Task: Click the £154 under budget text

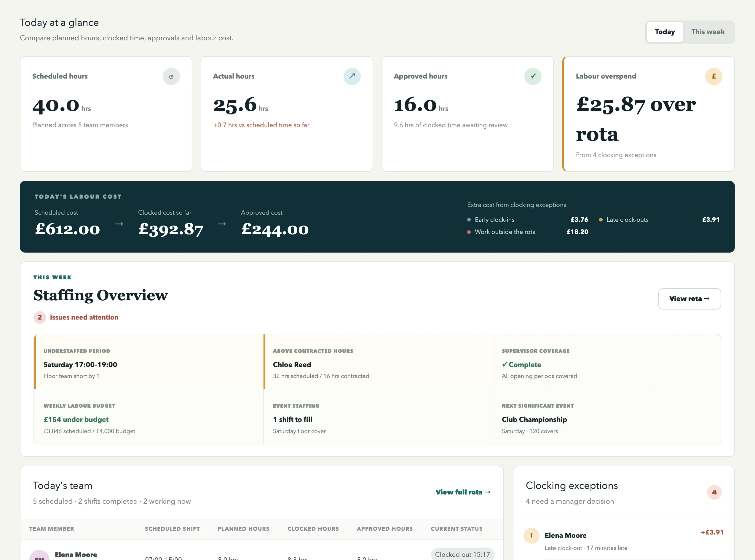Action: (76, 420)
